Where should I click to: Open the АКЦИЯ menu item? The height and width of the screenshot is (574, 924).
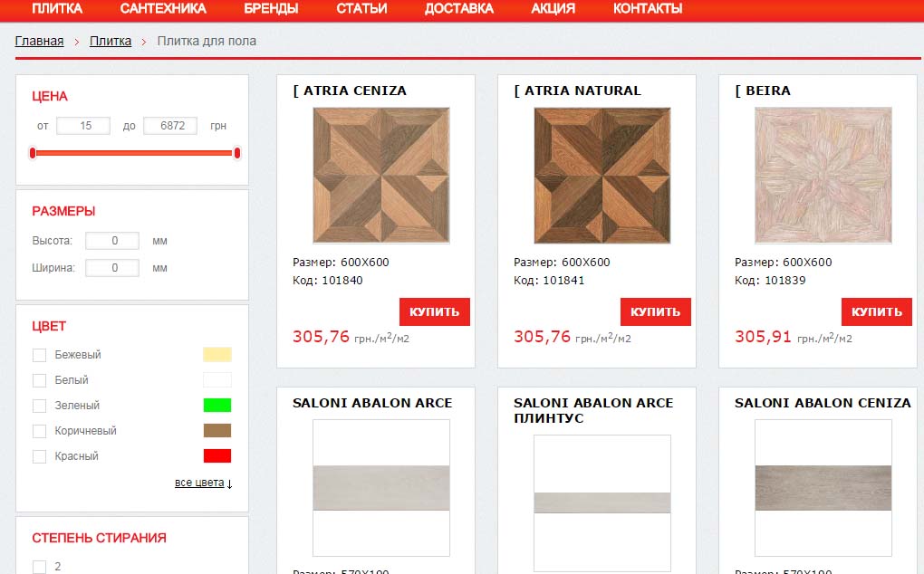pos(553,9)
